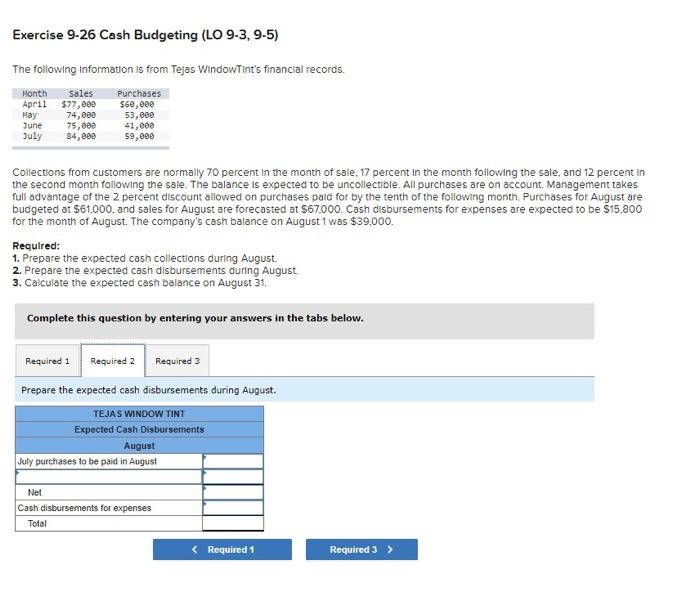Screen dimensions: 700x597
Task: Click the 'July purchases to be paid in August' label
Action: (87, 461)
